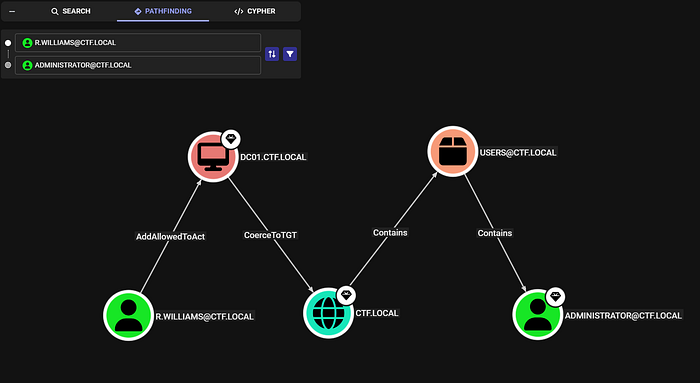Click user icon in destination node field
This screenshot has width=700, height=383.
click(27, 65)
